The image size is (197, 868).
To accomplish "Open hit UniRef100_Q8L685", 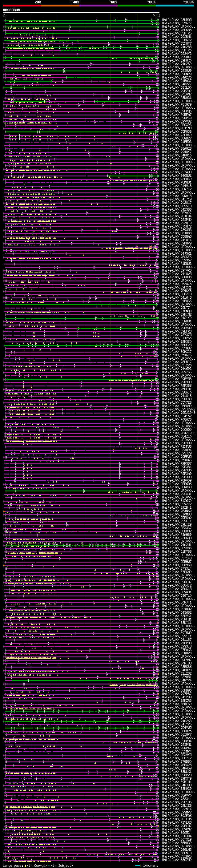I will 177,30.
